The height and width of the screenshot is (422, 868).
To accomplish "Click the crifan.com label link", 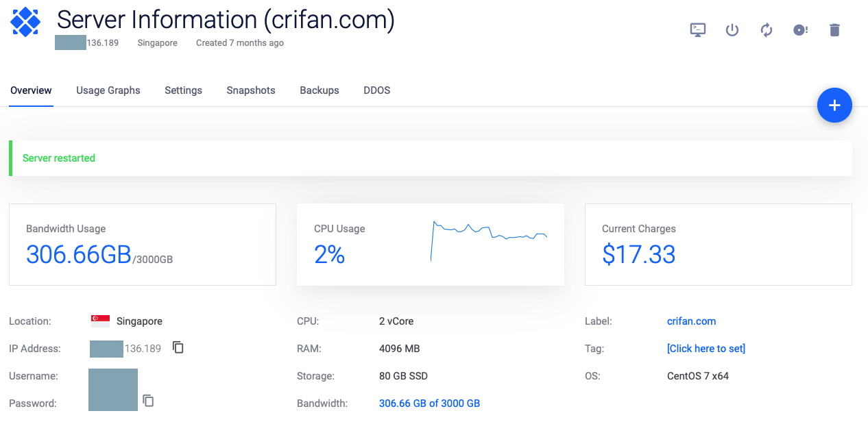I will pos(691,321).
